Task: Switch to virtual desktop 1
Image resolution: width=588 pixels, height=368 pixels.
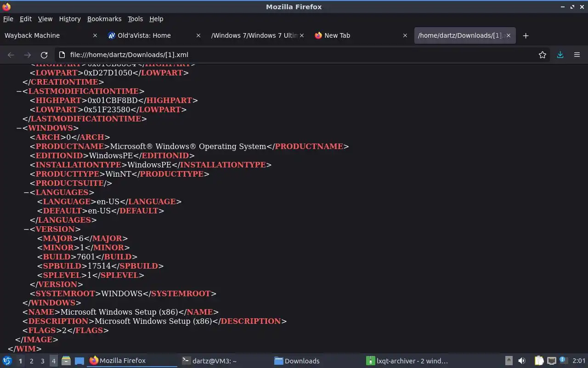Action: coord(20,361)
